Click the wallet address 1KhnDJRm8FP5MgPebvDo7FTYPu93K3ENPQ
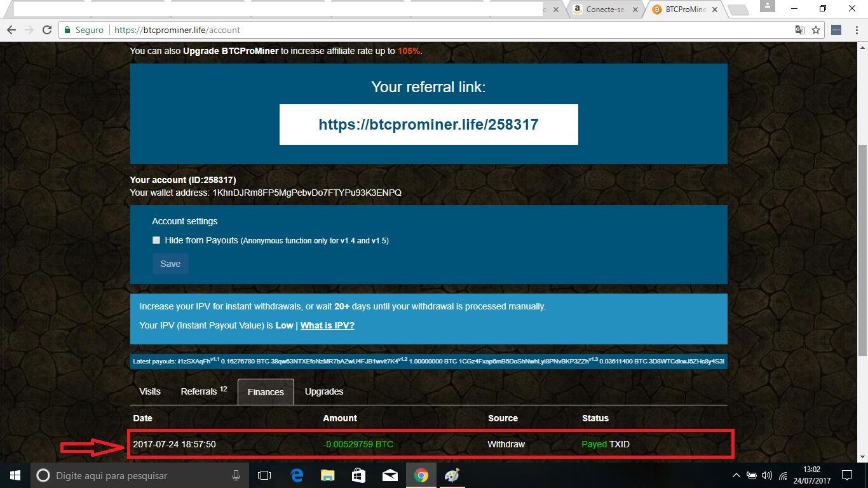 [307, 193]
